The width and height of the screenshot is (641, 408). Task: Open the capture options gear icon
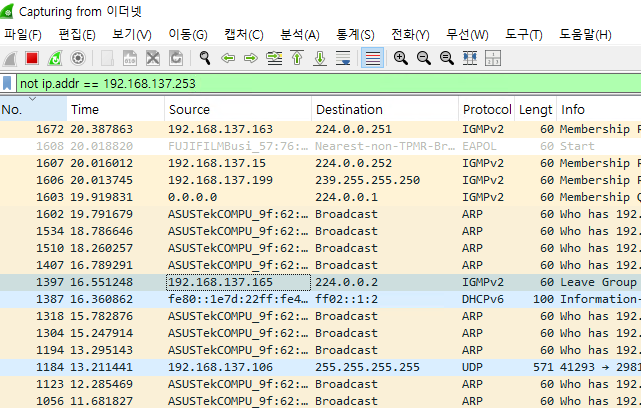click(78, 58)
